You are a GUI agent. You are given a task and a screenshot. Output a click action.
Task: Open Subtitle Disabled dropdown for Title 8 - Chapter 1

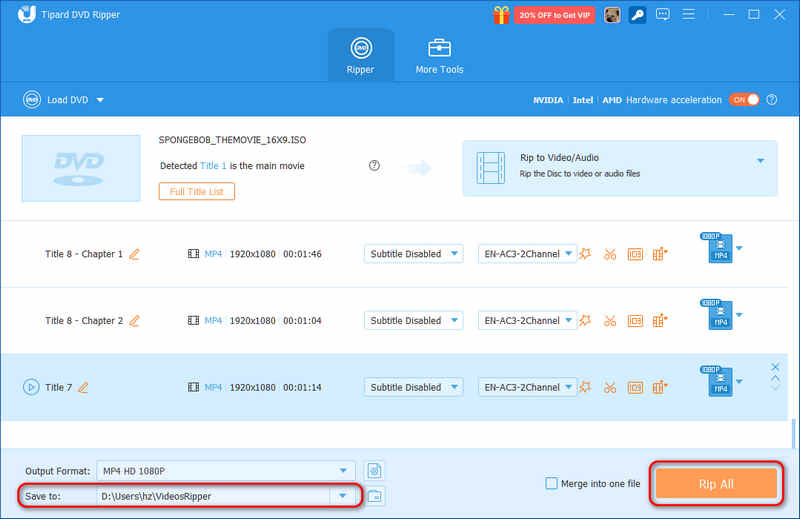(x=413, y=254)
